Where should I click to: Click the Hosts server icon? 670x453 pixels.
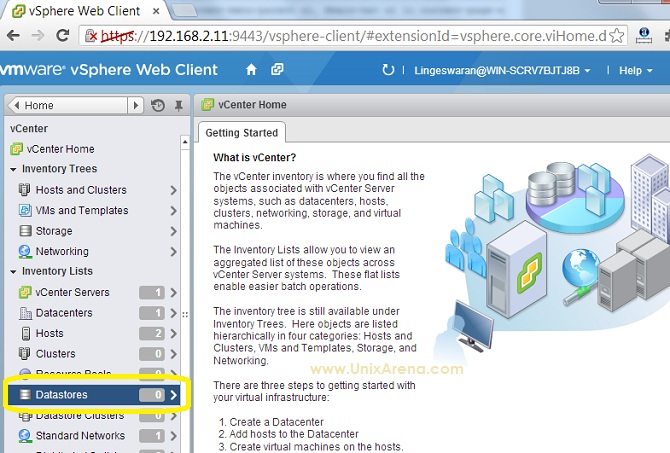point(26,333)
